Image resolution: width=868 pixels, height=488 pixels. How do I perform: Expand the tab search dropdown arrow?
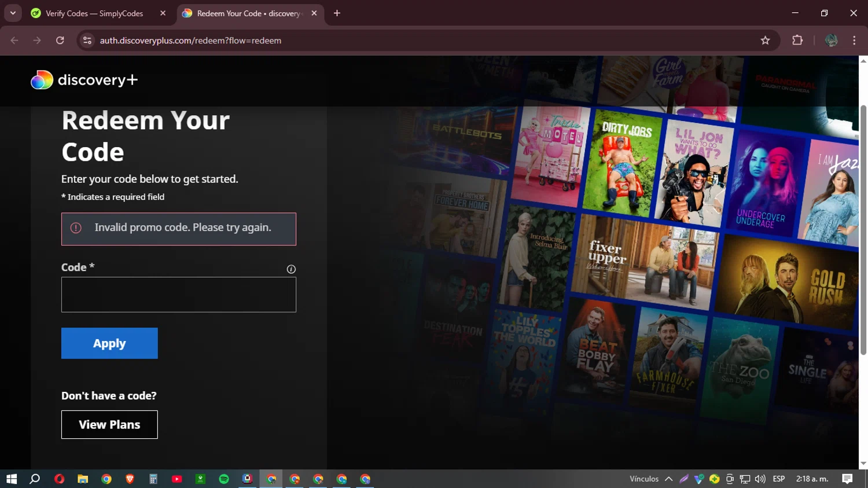(13, 13)
